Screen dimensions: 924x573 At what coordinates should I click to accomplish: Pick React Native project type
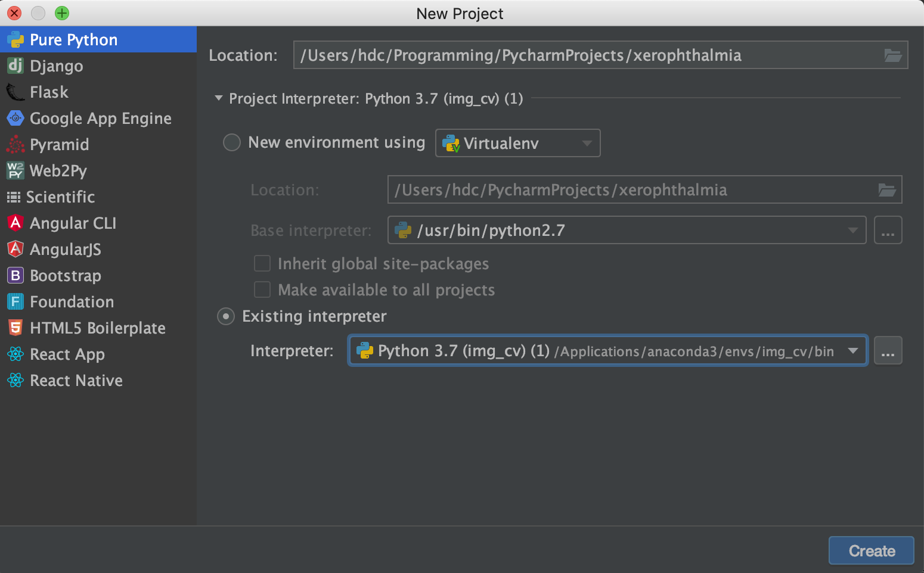[98, 380]
